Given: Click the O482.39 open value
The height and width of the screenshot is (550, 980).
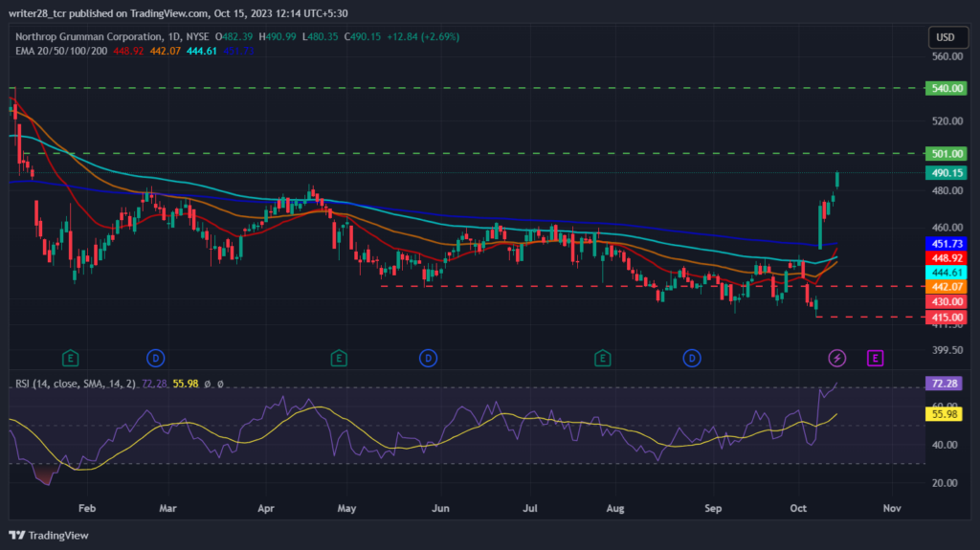Looking at the screenshot, I should [234, 37].
